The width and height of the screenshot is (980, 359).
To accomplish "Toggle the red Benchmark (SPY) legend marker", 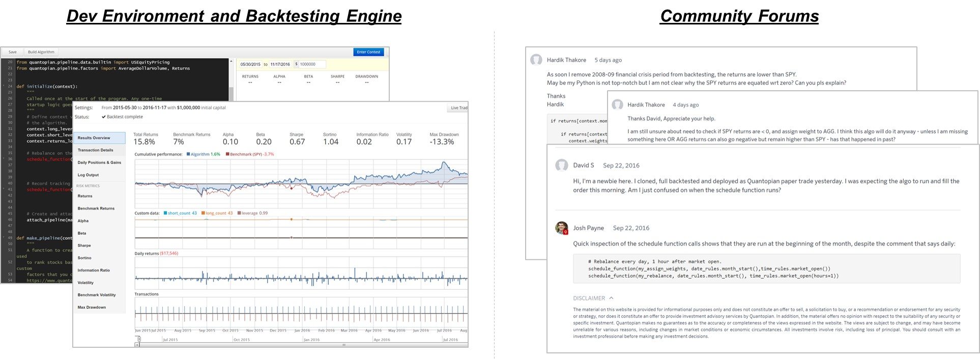I will click(227, 154).
